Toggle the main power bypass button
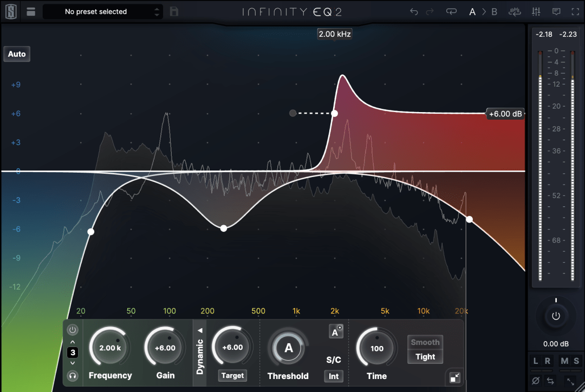585x392 pixels. [556, 317]
